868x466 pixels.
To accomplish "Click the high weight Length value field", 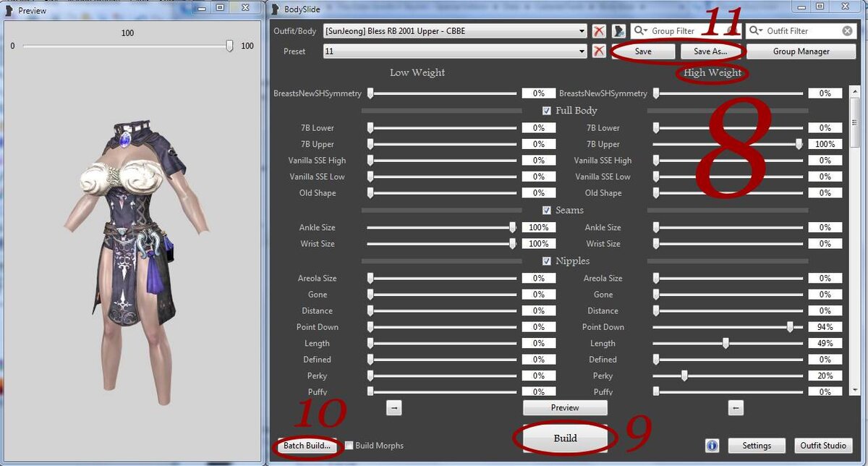I will [825, 343].
